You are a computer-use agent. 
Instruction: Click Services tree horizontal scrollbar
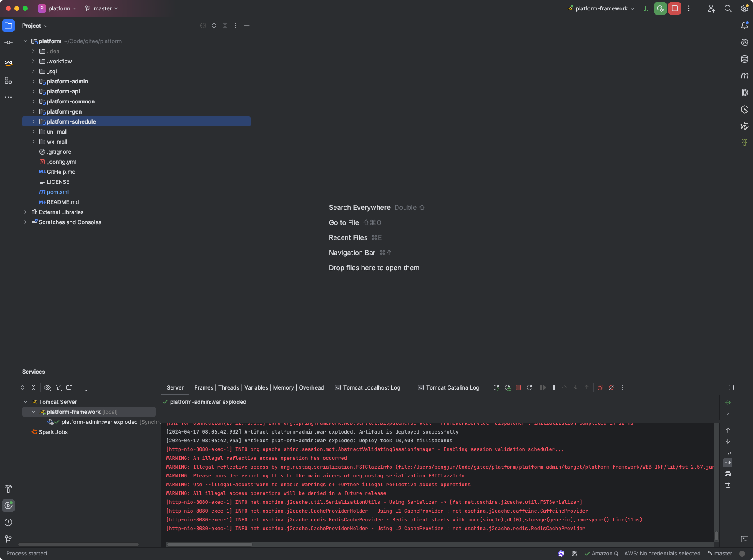pos(79,545)
